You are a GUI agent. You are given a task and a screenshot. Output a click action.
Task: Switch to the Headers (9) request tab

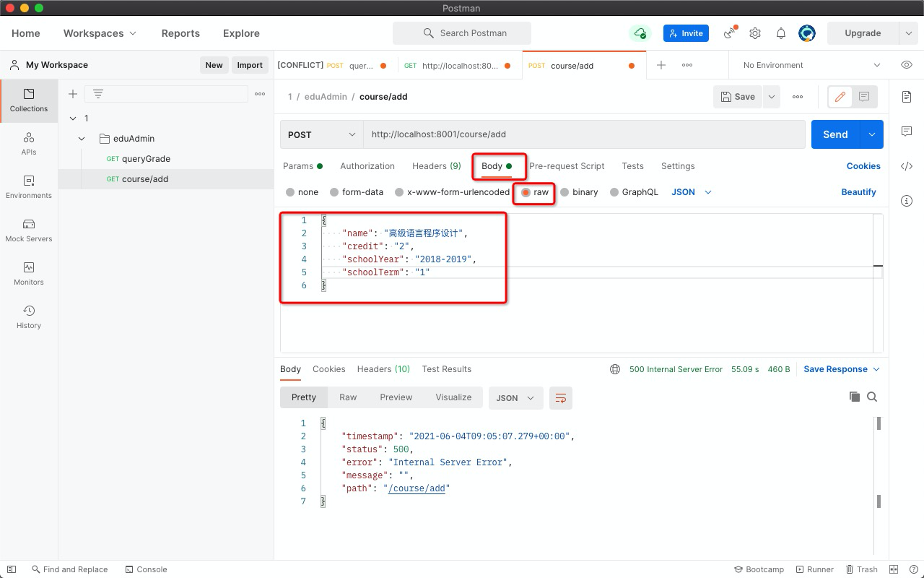pyautogui.click(x=437, y=166)
